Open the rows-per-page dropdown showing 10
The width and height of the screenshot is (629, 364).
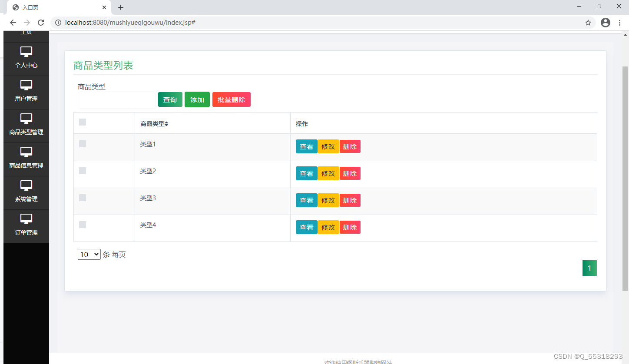coord(89,255)
